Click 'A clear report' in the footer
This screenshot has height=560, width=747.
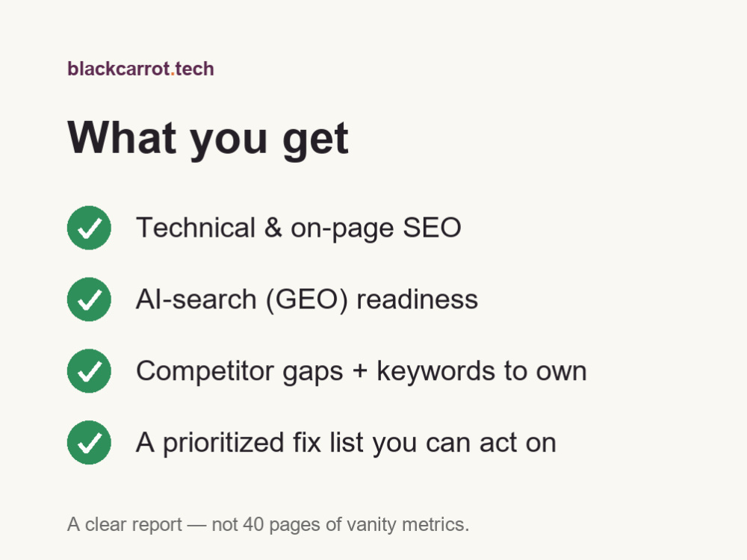coord(125,525)
